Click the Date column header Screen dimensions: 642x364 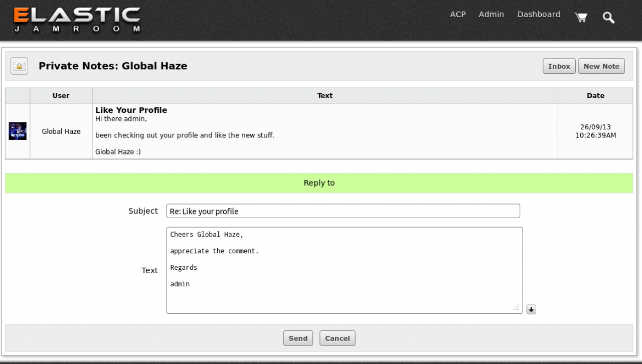(595, 96)
